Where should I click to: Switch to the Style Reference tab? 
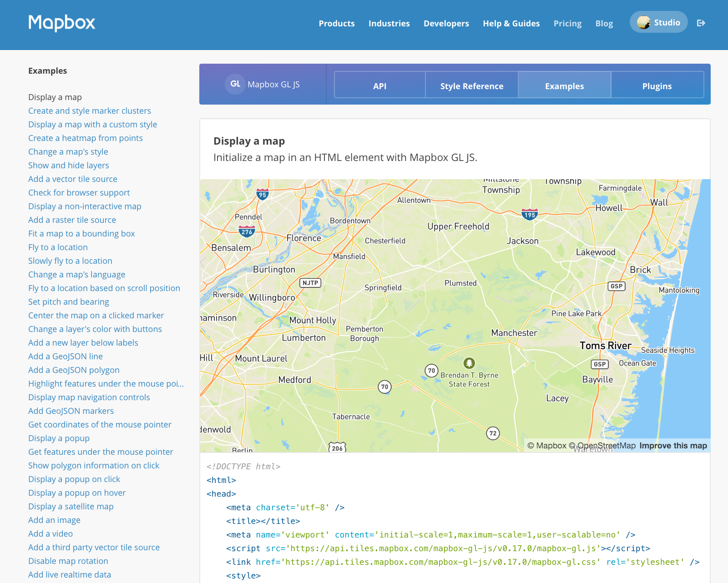click(472, 85)
